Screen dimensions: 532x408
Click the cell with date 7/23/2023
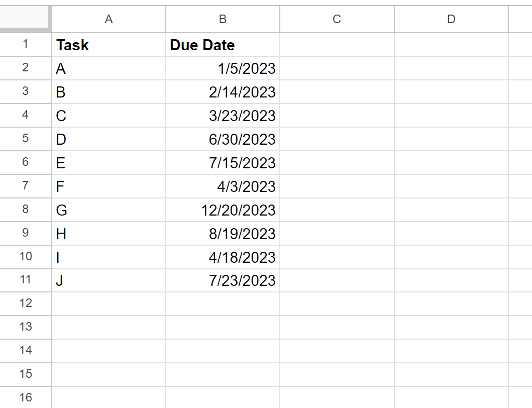click(x=223, y=280)
